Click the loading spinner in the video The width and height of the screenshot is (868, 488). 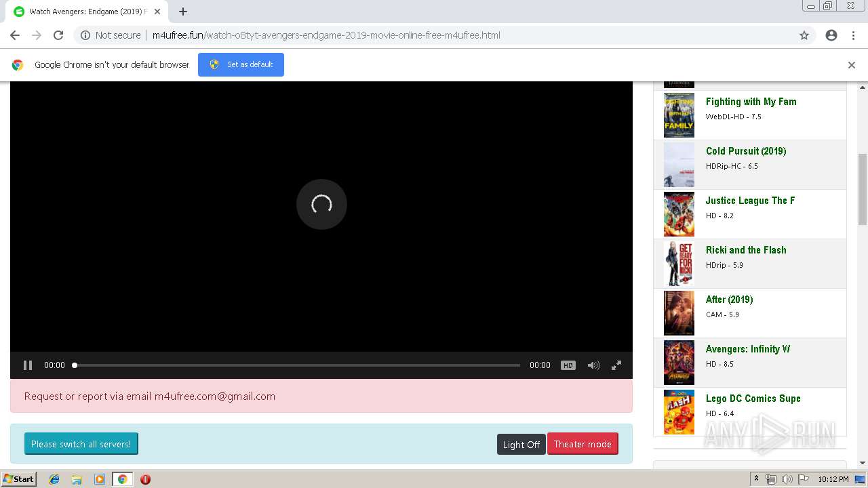[321, 204]
